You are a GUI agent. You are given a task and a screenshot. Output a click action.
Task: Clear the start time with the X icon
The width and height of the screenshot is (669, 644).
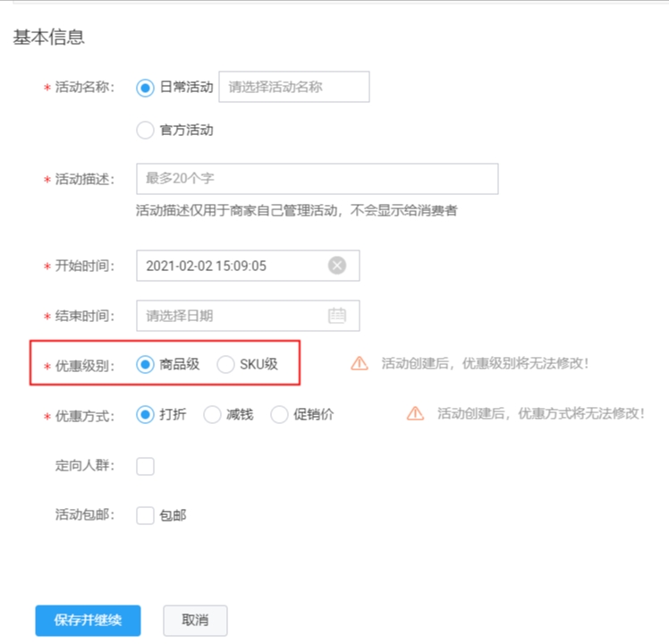[337, 266]
